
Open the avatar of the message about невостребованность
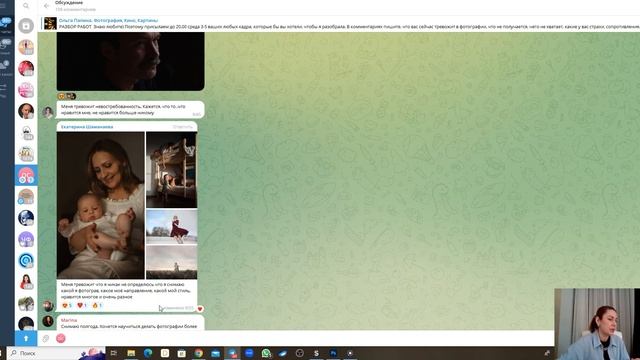click(x=48, y=112)
